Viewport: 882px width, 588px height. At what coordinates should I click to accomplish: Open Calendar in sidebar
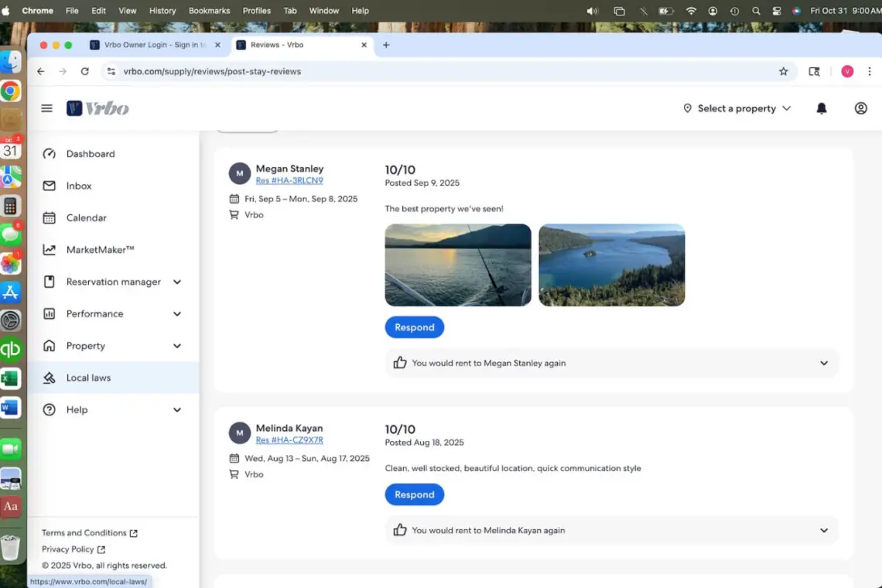pyautogui.click(x=86, y=218)
